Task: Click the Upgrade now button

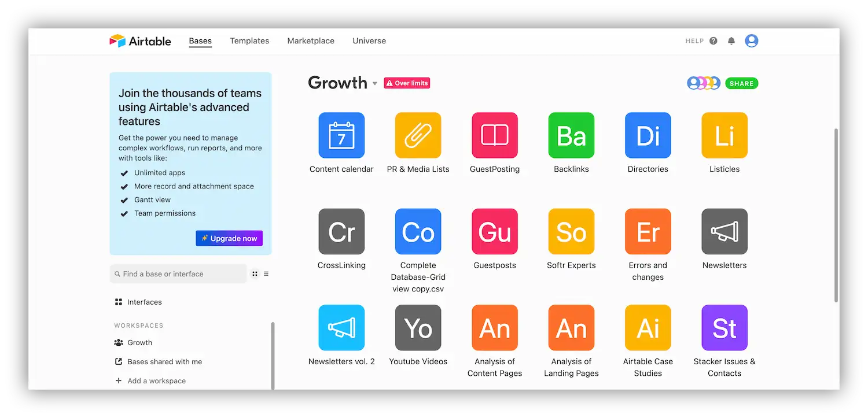Action: [229, 238]
